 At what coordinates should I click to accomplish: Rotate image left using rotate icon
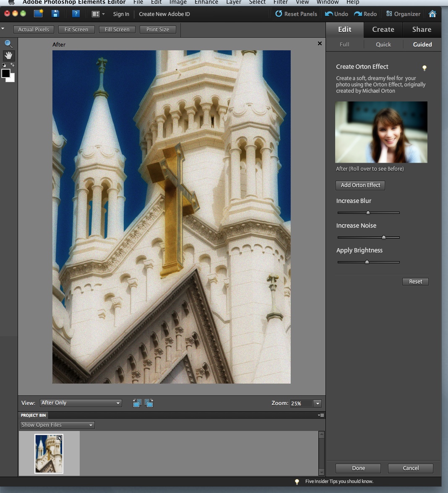[x=137, y=403]
